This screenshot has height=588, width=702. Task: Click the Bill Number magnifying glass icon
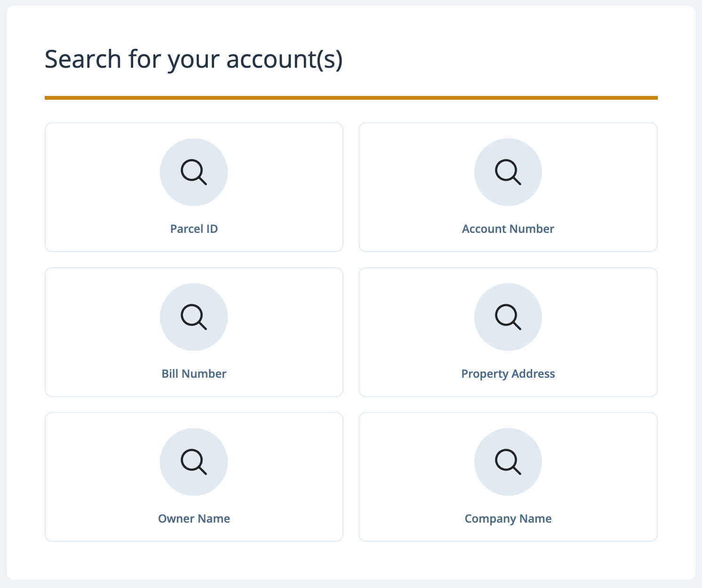pyautogui.click(x=194, y=317)
